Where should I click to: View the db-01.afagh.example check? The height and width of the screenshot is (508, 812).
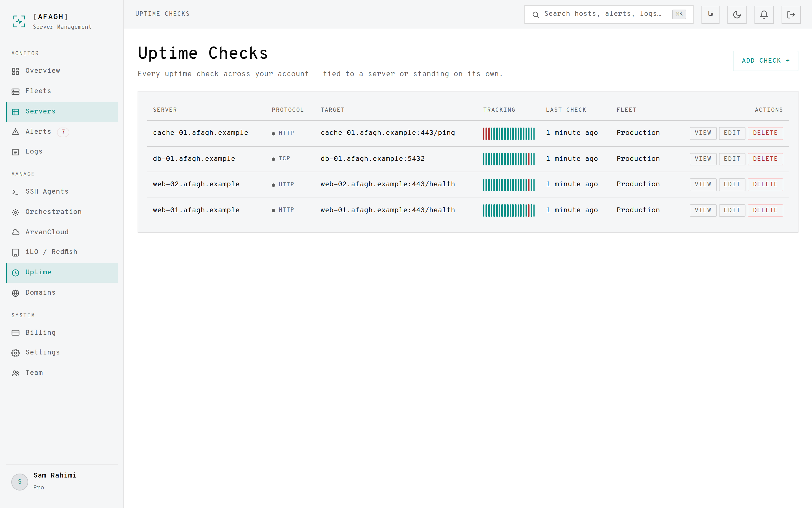703,159
